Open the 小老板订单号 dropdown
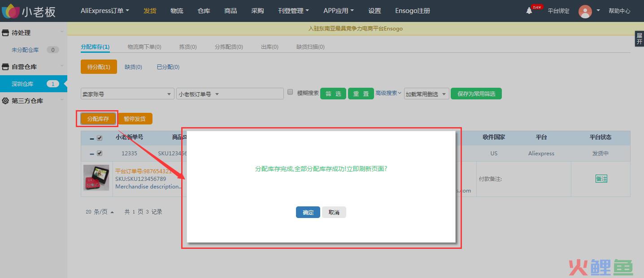This screenshot has width=644, height=278. pos(199,94)
